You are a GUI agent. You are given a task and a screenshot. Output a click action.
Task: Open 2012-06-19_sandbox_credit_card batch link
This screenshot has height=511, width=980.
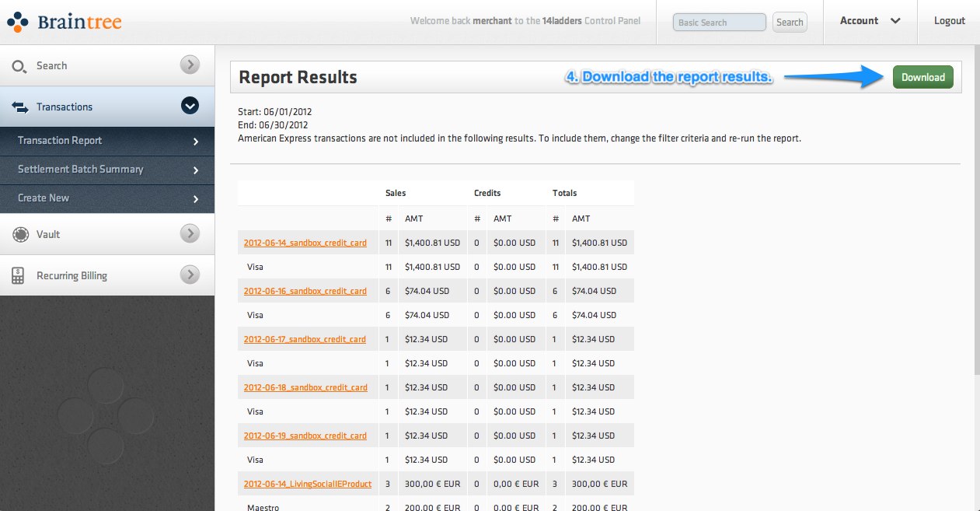(305, 436)
